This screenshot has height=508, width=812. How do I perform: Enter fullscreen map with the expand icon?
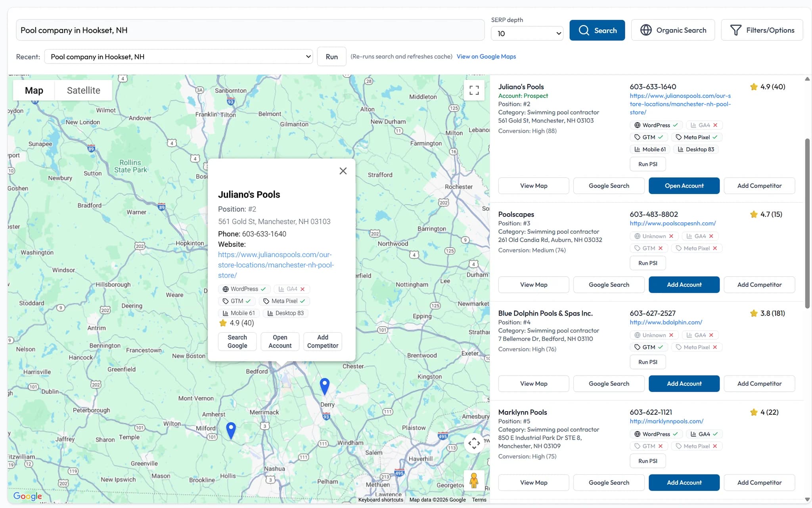tap(474, 90)
